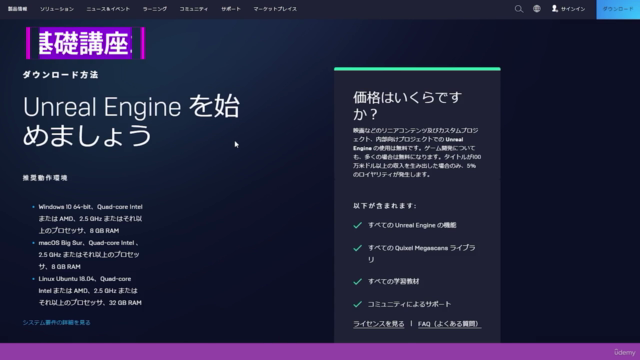
Task: Click the checkmark beside Quixel Megascans
Action: [x=358, y=248]
